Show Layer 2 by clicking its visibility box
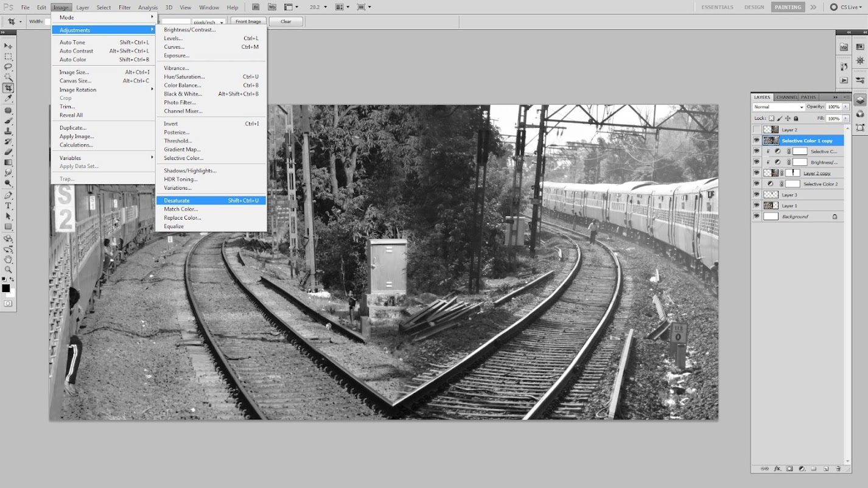Screen dimensions: 868x488 pyautogui.click(x=757, y=130)
